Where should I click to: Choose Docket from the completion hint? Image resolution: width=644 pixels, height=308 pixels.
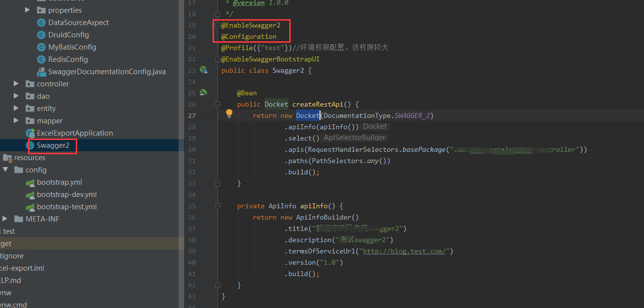click(x=374, y=126)
